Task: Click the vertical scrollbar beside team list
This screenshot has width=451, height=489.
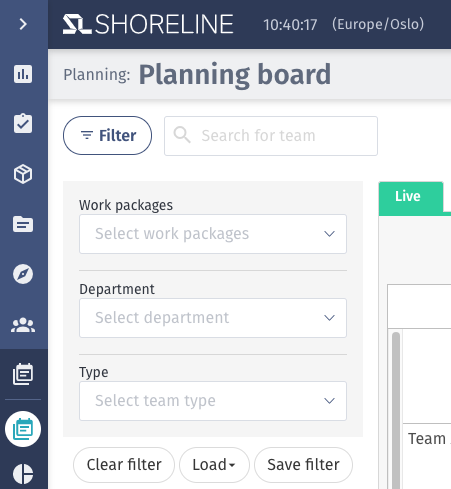Action: point(396,410)
